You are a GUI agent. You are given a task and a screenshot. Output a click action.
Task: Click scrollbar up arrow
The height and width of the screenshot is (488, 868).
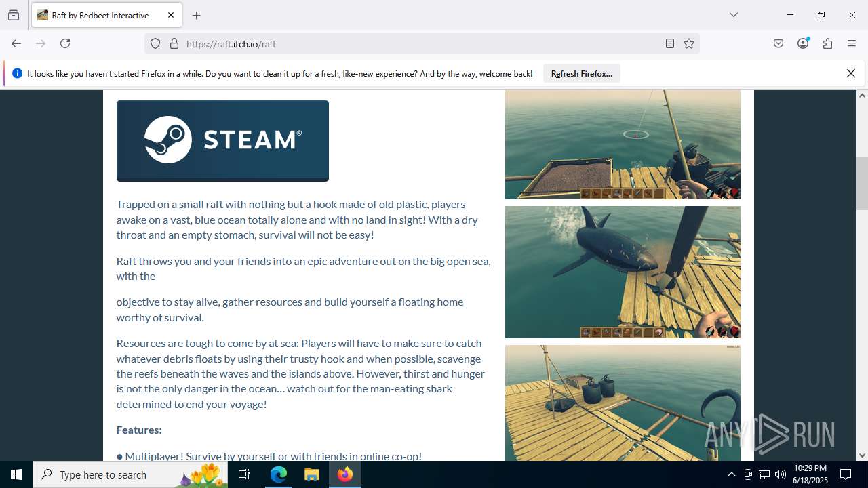click(862, 96)
